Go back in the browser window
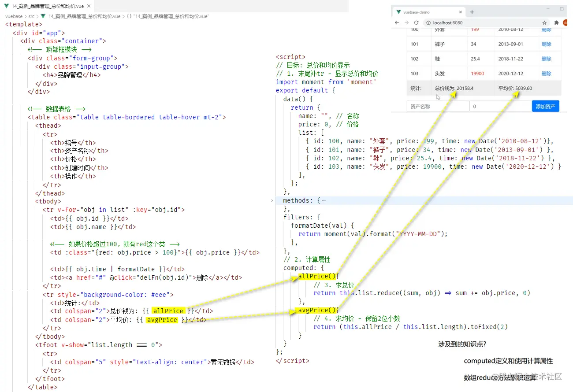The height and width of the screenshot is (392, 573). [397, 22]
